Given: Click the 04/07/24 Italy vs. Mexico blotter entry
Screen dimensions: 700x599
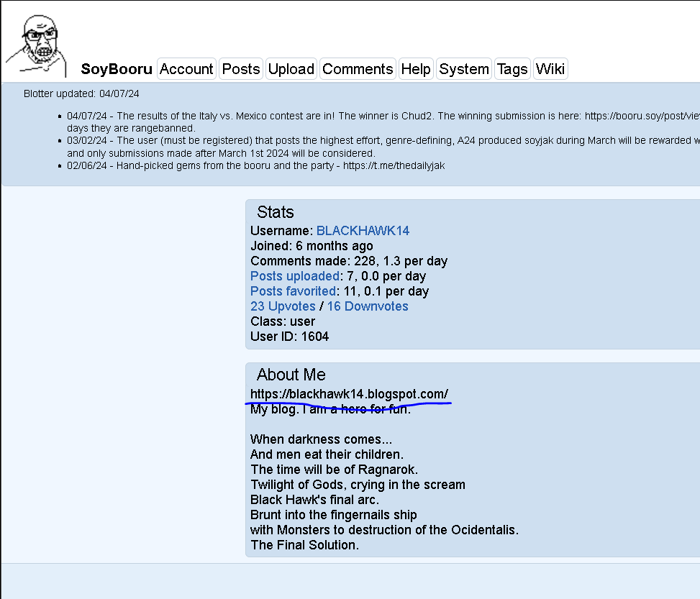Looking at the screenshot, I should 383,122.
